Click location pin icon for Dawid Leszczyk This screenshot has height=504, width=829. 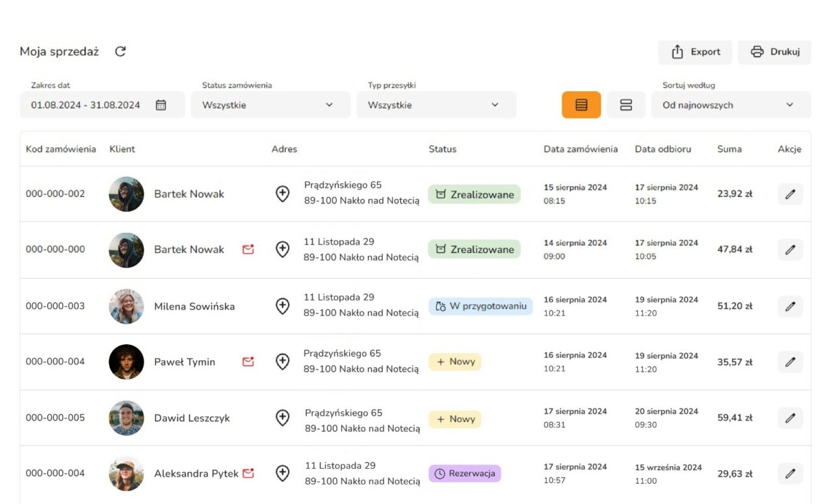click(282, 418)
